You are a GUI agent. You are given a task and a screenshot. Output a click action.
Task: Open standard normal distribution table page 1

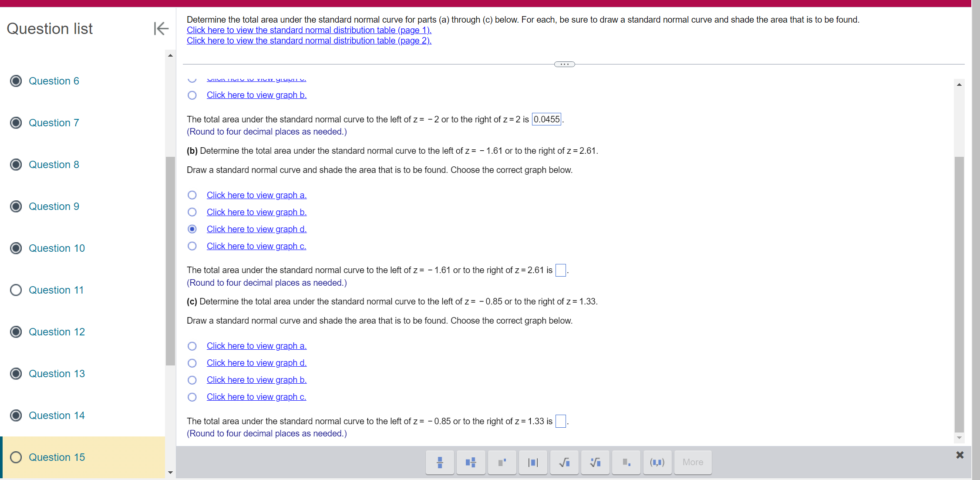[x=309, y=30]
